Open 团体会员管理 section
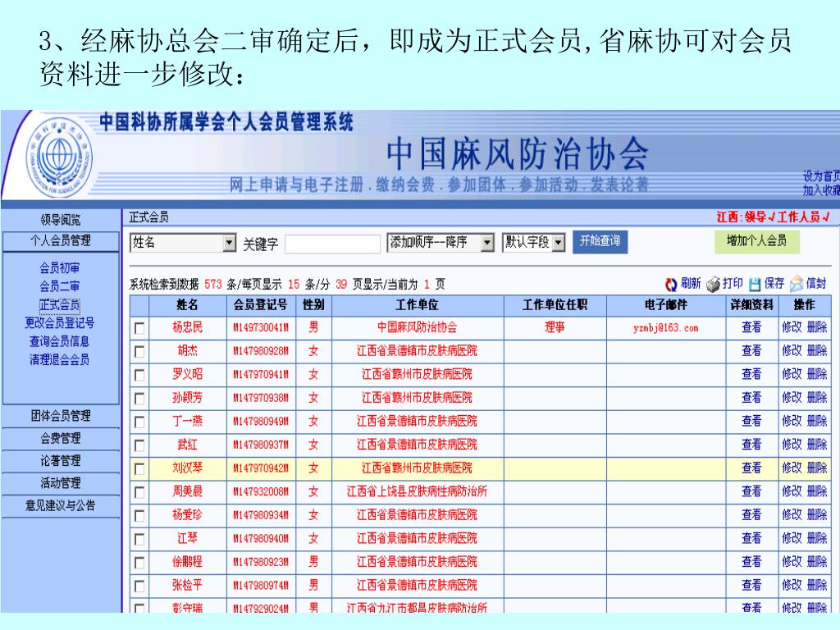The width and height of the screenshot is (840, 630). [x=61, y=416]
